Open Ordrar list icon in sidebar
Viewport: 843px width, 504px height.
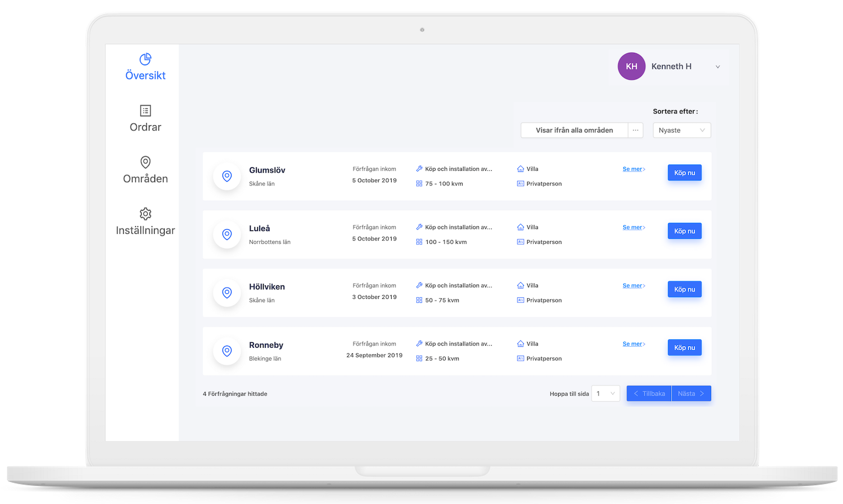click(x=146, y=111)
